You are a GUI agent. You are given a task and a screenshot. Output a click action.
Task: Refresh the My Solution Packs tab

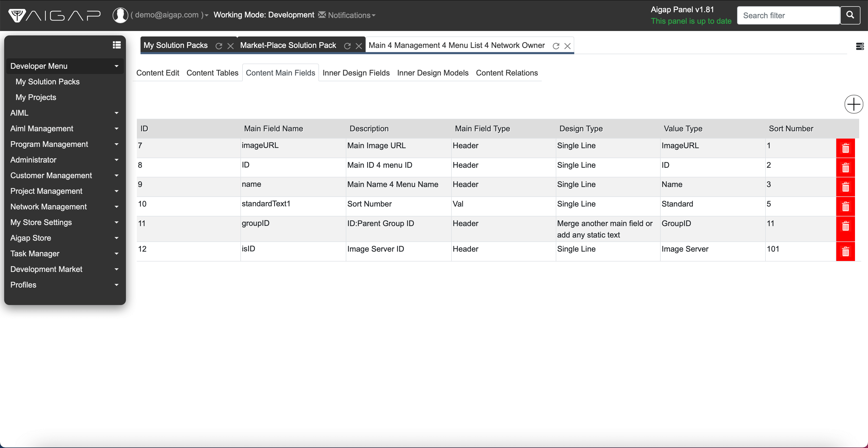click(219, 46)
